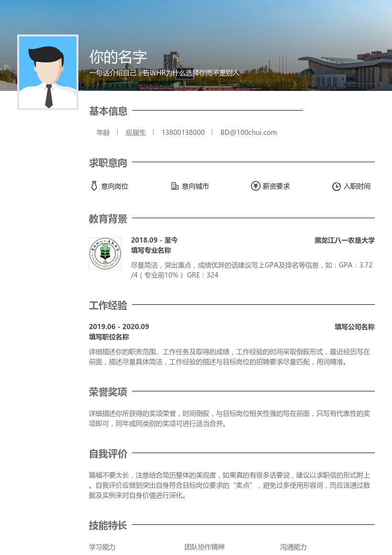Click the pen icon beside 意向岗位

tap(94, 186)
